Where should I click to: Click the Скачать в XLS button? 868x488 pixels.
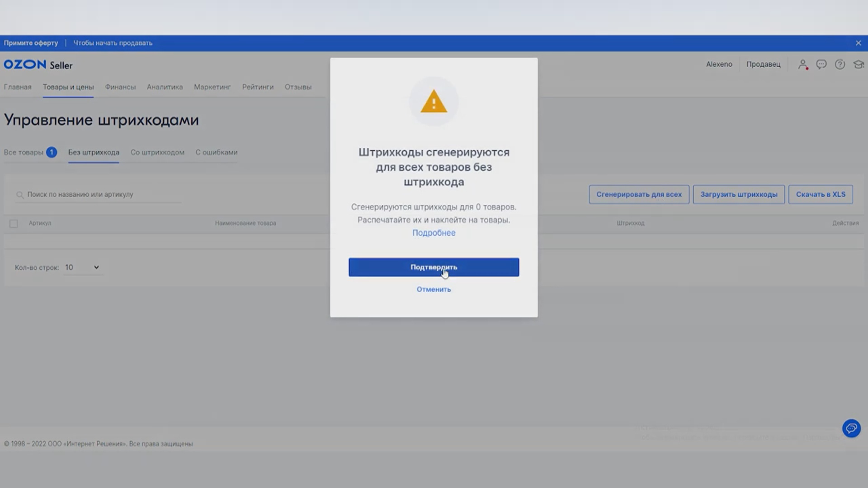[x=821, y=194]
